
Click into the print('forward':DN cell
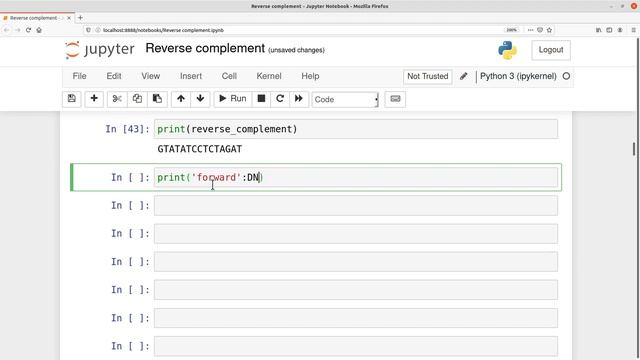356,177
